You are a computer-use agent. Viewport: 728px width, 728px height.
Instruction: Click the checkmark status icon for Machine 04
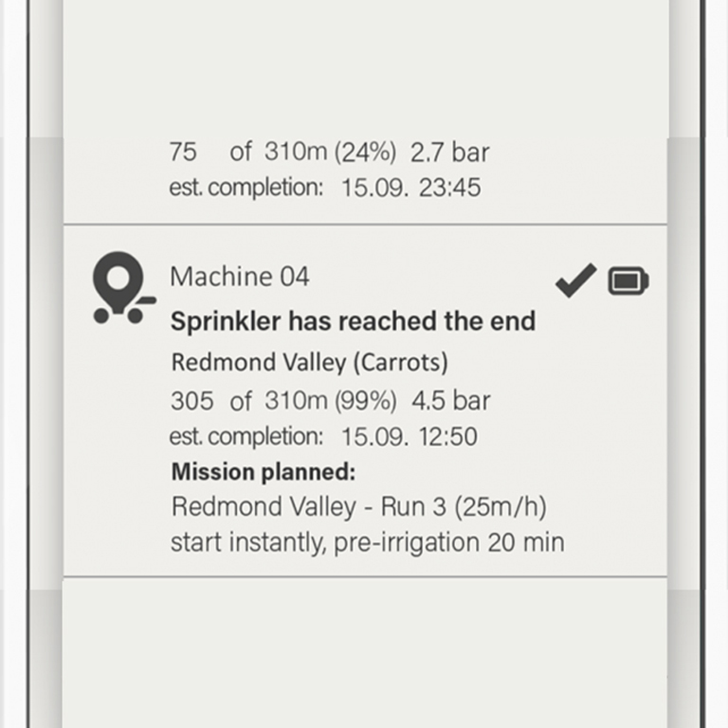(x=575, y=280)
